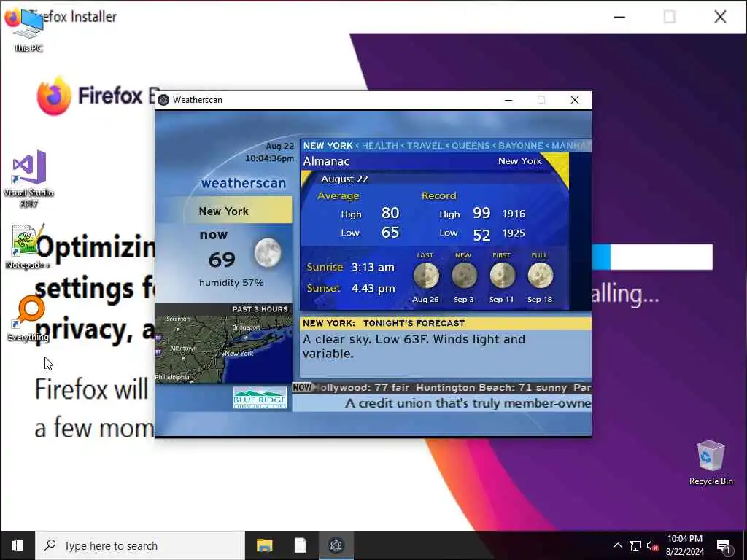Click the credit union ad banner
747x560 pixels.
click(x=441, y=403)
